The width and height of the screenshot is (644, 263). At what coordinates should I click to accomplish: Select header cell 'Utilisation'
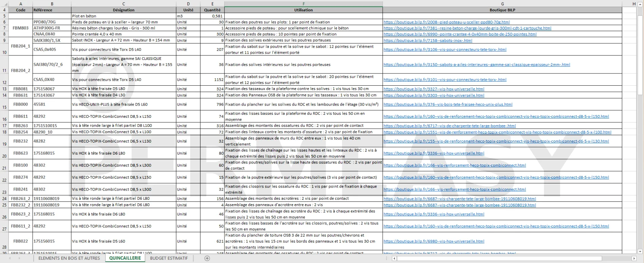(303, 10)
